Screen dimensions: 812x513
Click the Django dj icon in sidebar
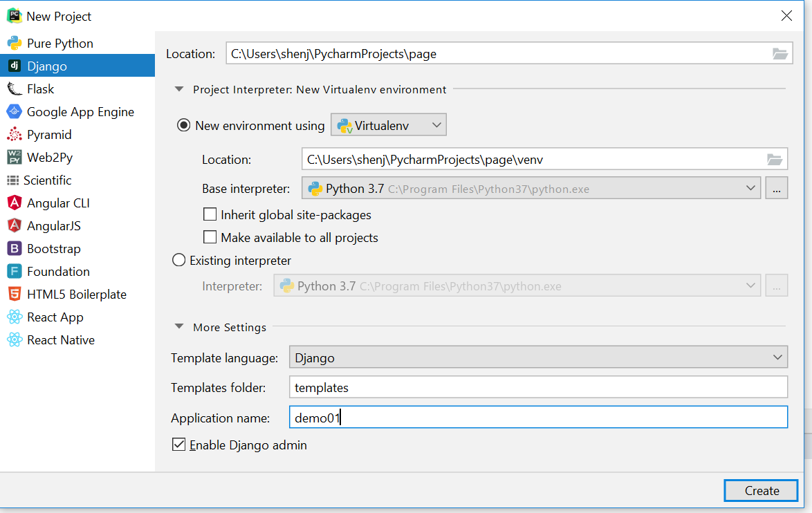coord(14,66)
